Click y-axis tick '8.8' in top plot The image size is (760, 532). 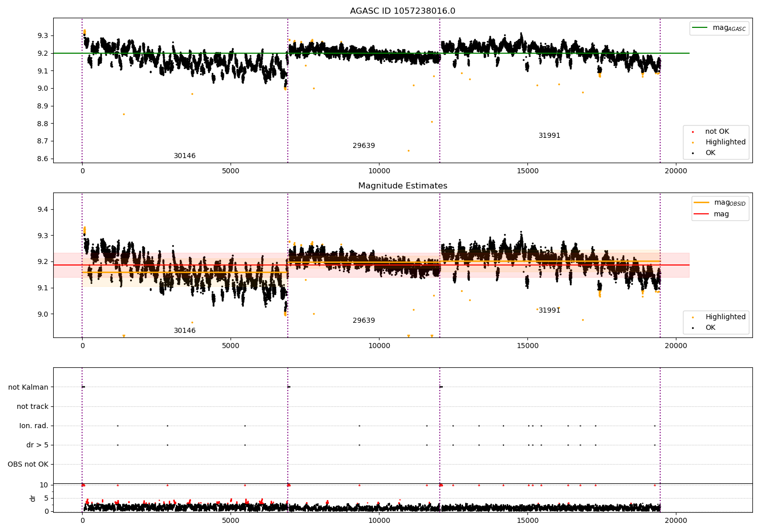point(43,124)
